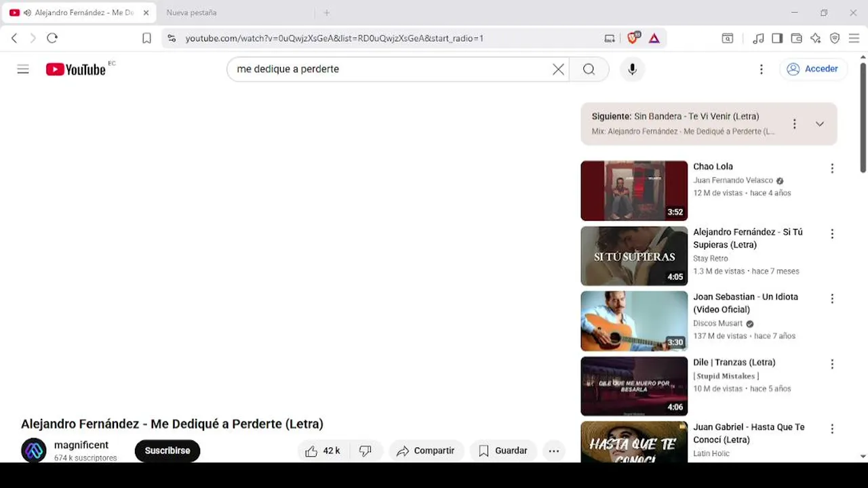Open options for Hasta Que Te Conocí
This screenshot has height=488, width=868.
pos(832,429)
